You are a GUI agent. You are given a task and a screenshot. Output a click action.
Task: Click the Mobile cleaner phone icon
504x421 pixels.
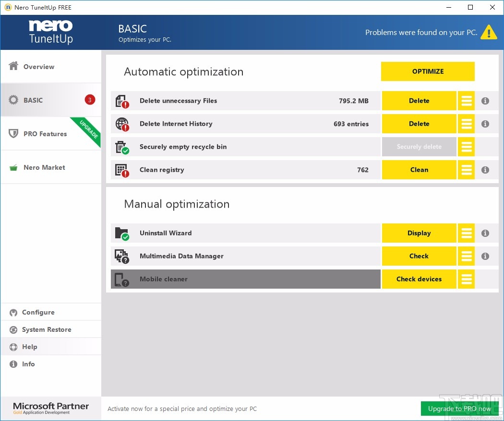pos(122,280)
